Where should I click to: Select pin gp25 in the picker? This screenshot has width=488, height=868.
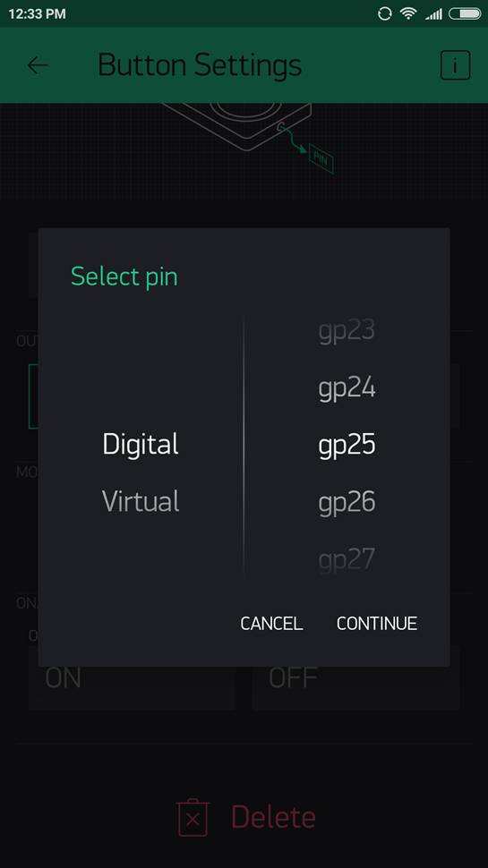pos(347,445)
